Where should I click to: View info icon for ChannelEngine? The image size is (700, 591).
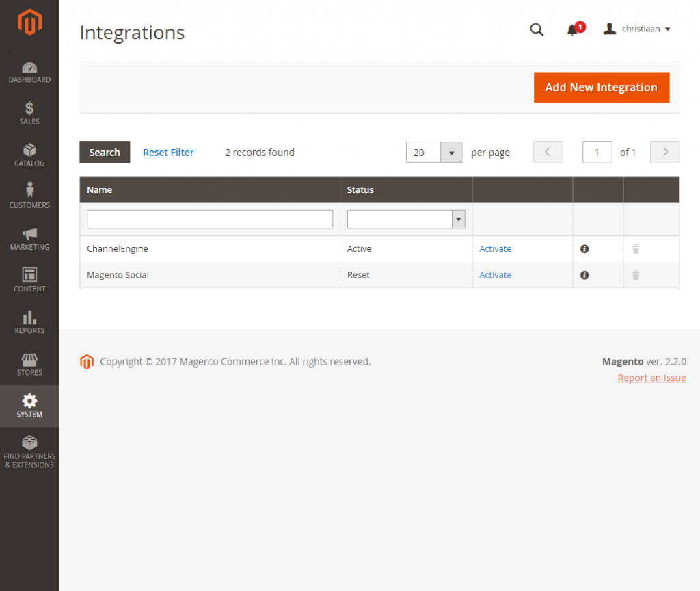(x=584, y=249)
